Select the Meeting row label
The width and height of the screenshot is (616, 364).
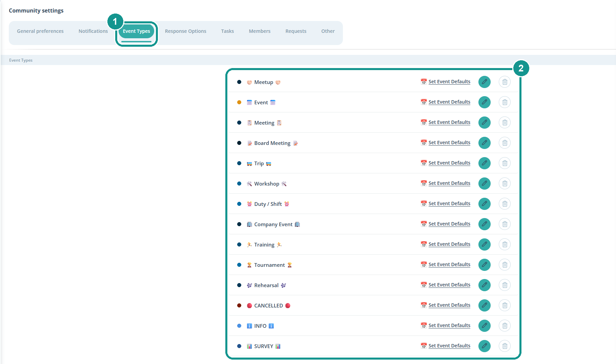click(x=264, y=123)
